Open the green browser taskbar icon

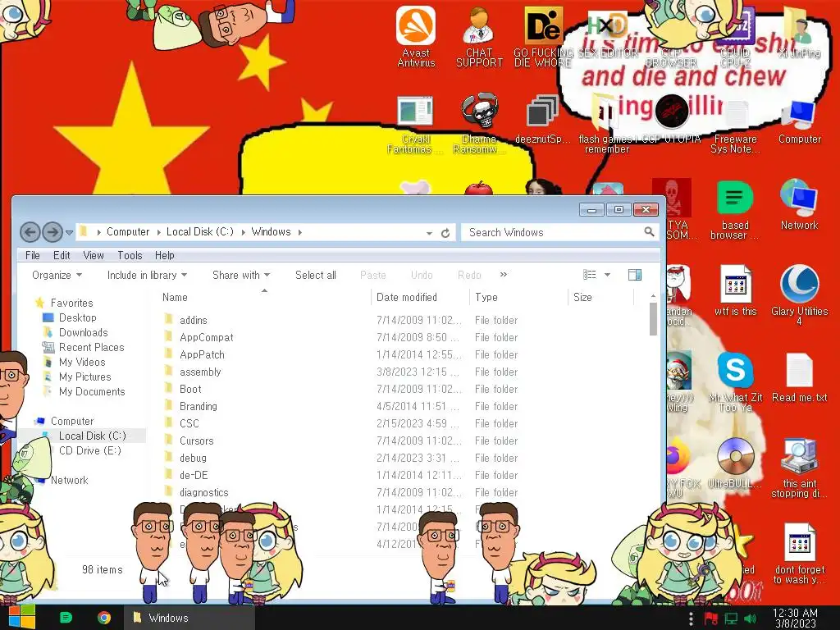[66, 618]
